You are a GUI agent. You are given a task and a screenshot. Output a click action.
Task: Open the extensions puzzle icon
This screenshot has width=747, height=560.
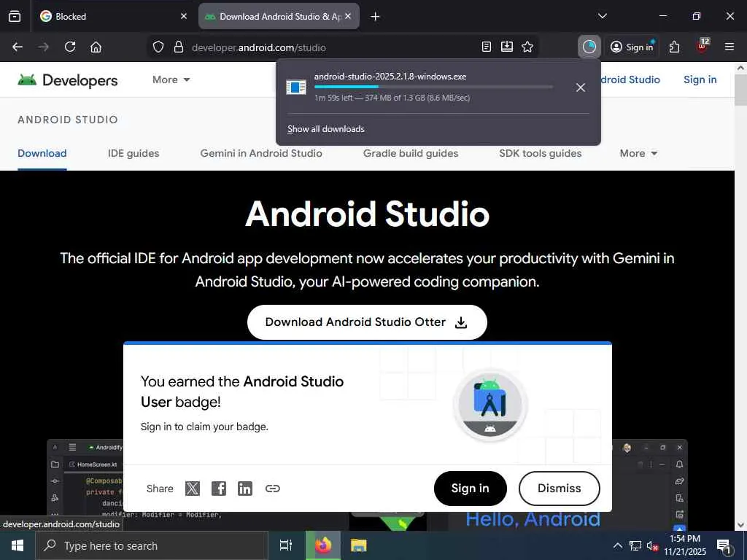point(674,47)
